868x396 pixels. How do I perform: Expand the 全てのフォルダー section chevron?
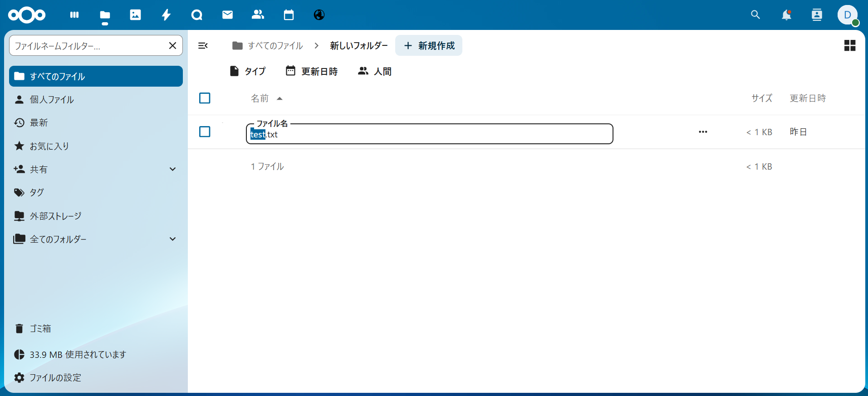pyautogui.click(x=172, y=239)
